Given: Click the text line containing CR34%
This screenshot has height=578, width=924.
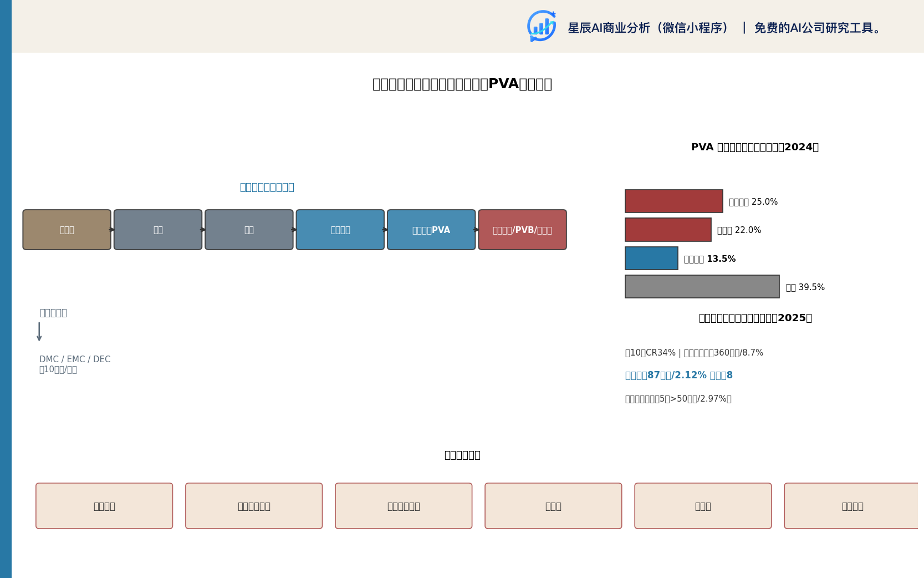Looking at the screenshot, I should click(694, 353).
